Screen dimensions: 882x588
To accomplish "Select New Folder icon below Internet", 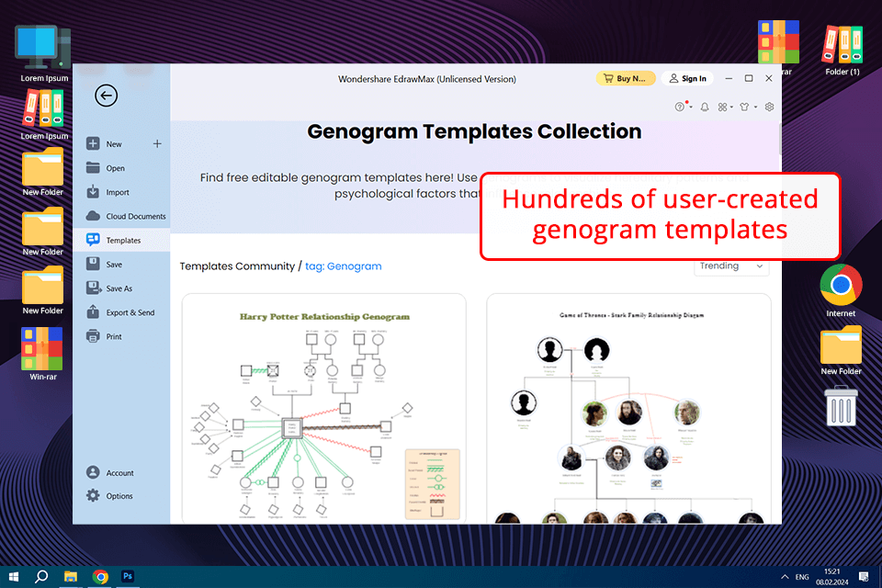I will click(841, 350).
